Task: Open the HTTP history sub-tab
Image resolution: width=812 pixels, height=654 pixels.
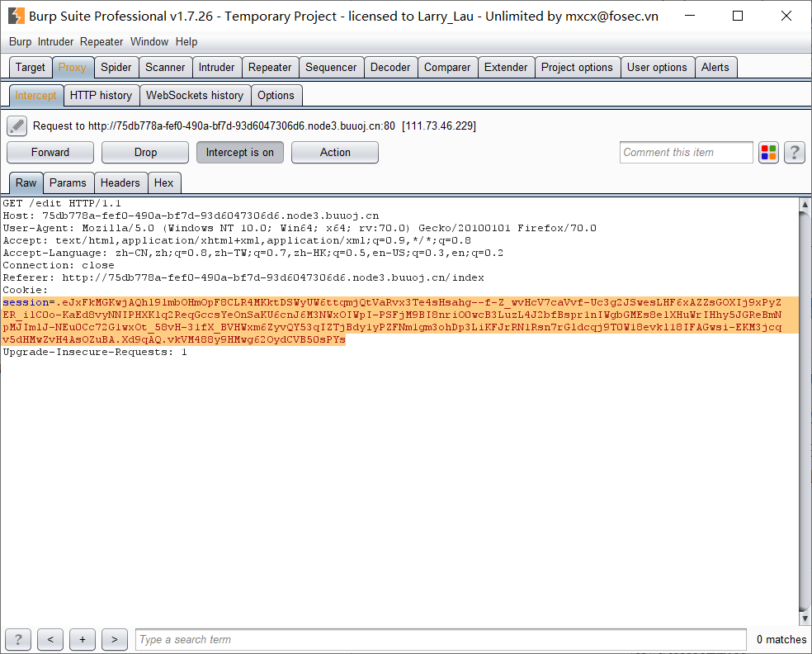Action: point(101,95)
